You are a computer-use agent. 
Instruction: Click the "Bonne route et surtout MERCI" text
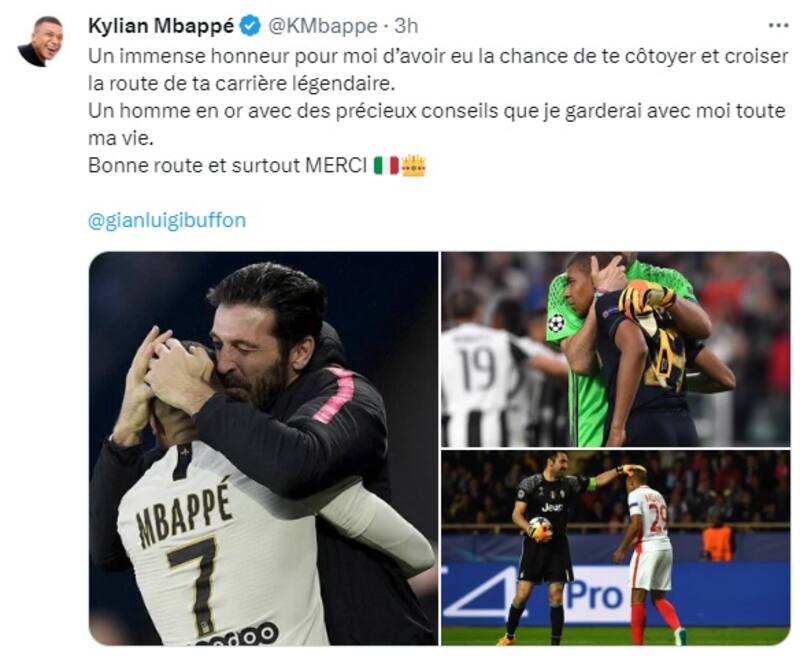pyautogui.click(x=228, y=165)
